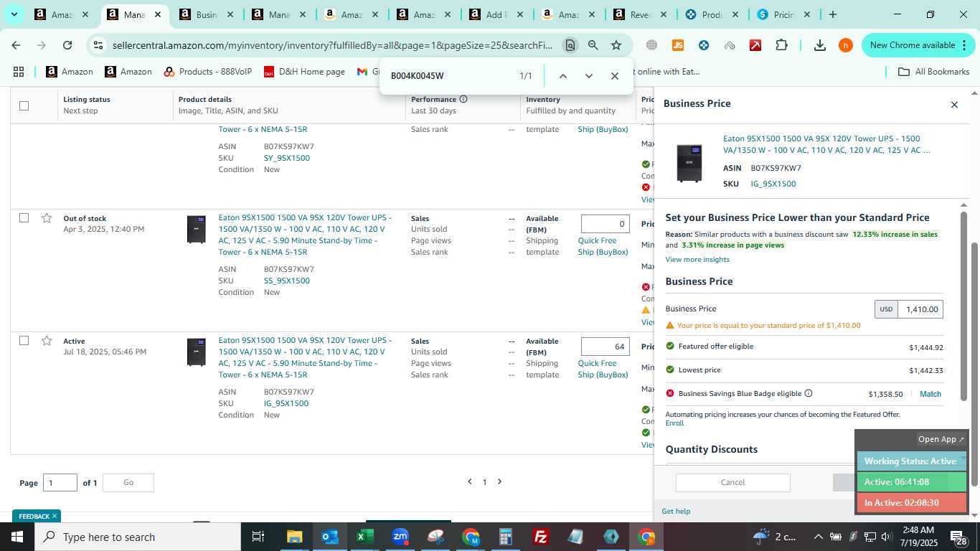This screenshot has height=551, width=980.
Task: Open the Eaton 9SX1500 thumbnail in panel
Action: (689, 162)
